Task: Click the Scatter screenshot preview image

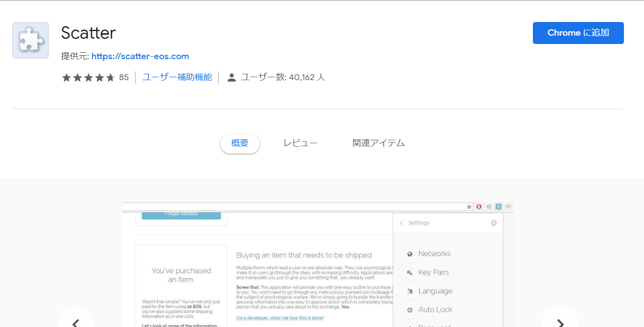Action: [x=318, y=264]
